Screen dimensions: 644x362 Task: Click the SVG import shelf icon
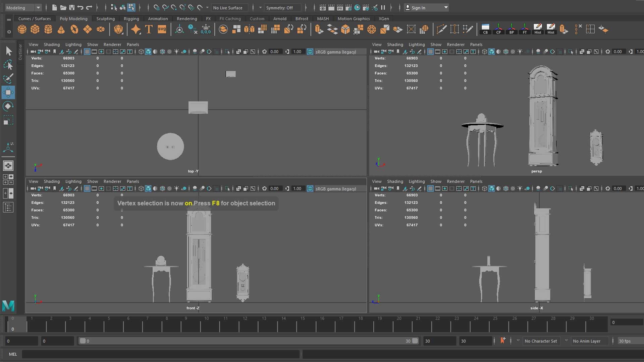(162, 29)
